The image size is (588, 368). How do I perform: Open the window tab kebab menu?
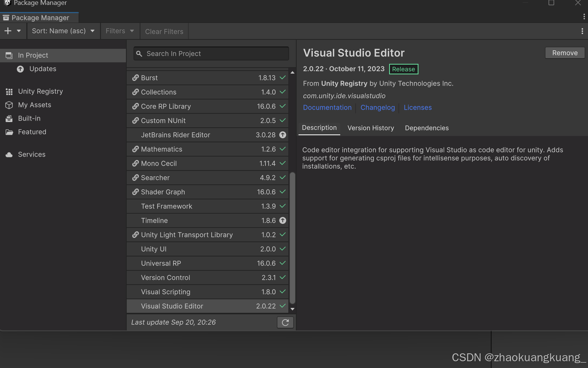point(584,17)
